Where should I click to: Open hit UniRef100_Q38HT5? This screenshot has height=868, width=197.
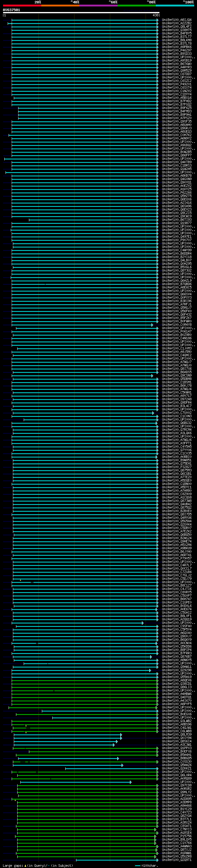(x=176, y=30)
